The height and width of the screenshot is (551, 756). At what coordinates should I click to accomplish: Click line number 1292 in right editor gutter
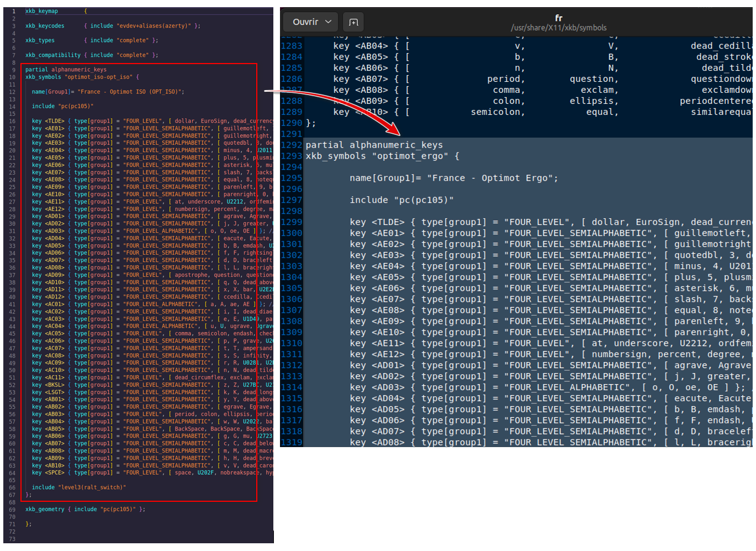click(x=291, y=145)
